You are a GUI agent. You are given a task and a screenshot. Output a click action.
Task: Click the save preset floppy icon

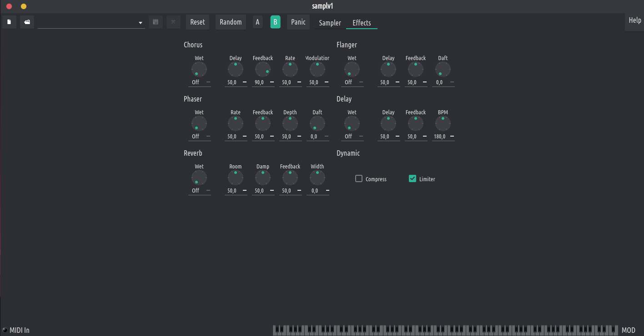[156, 22]
